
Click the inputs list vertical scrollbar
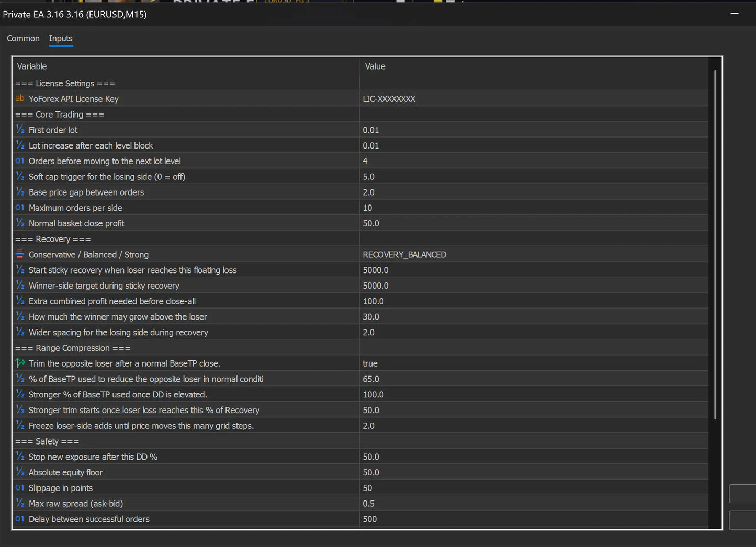click(x=715, y=244)
